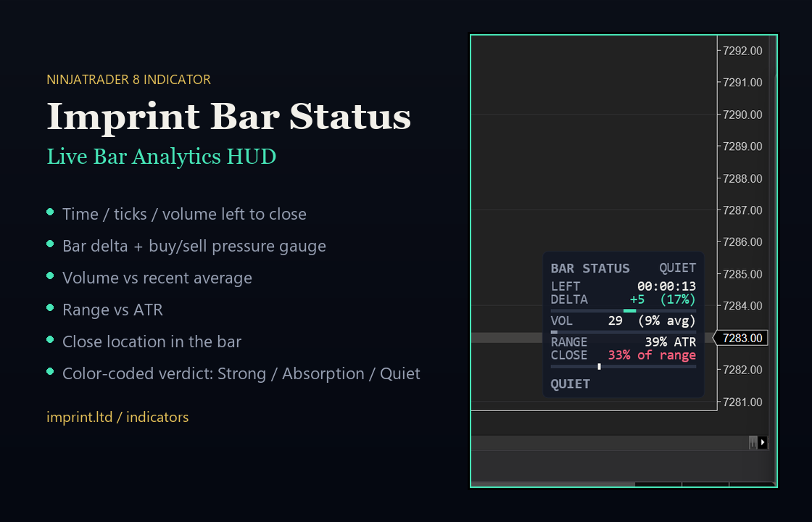Viewport: 812px width, 522px height.
Task: Click the 7285.00 price axis label
Action: tap(742, 274)
